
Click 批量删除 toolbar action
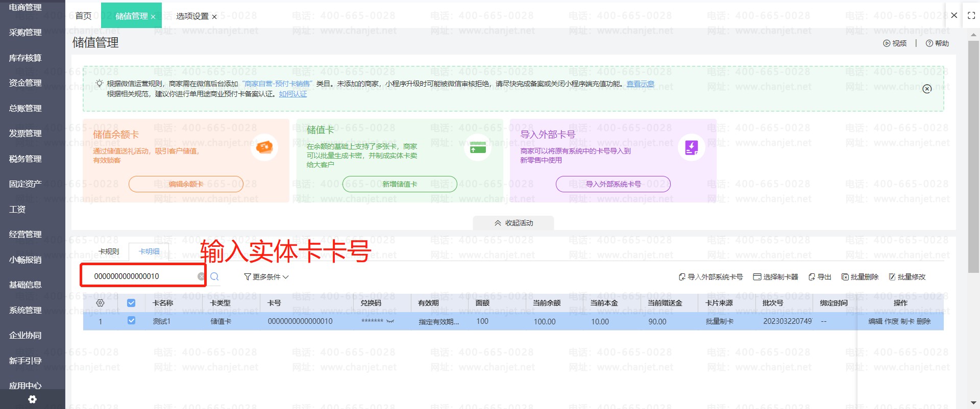[860, 277]
